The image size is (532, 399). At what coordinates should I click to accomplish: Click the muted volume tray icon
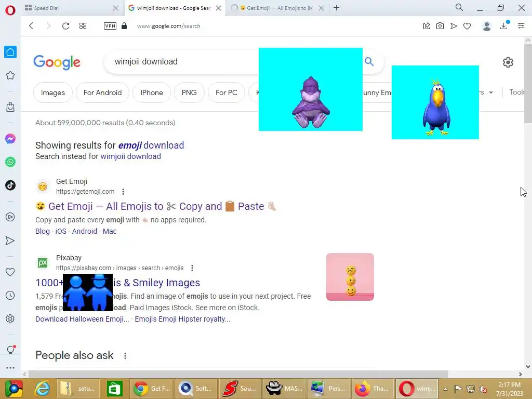pos(483,389)
